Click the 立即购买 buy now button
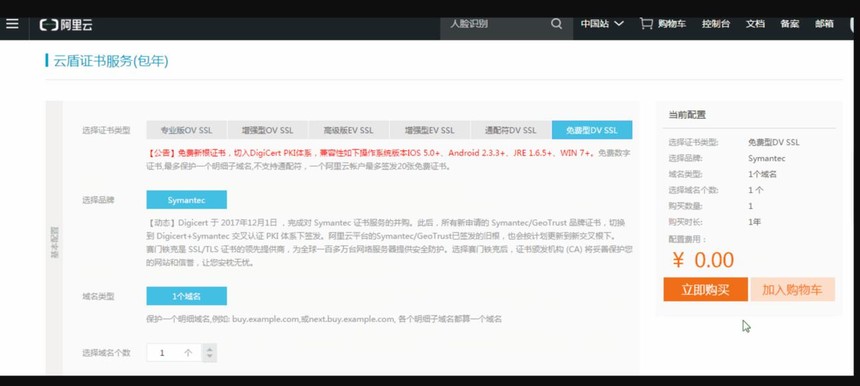The image size is (860, 386). 705,290
